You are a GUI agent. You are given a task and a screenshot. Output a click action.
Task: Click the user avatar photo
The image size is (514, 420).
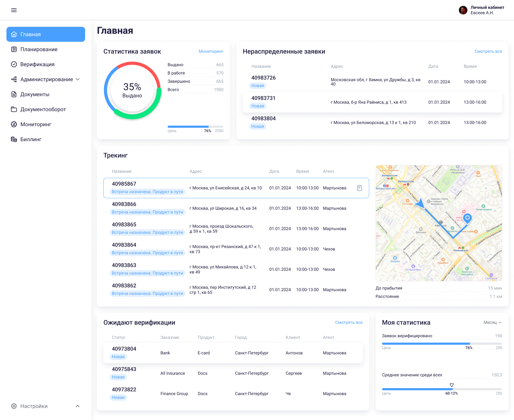pos(463,10)
